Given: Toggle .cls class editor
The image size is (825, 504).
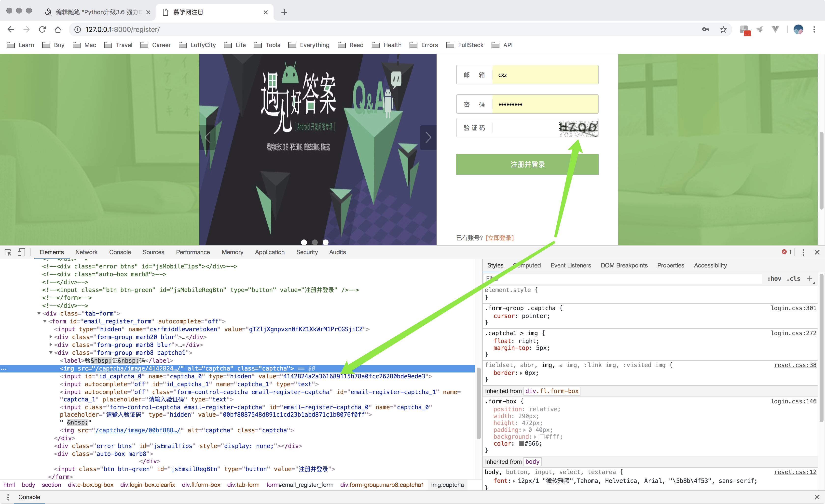Looking at the screenshot, I should pyautogui.click(x=794, y=279).
